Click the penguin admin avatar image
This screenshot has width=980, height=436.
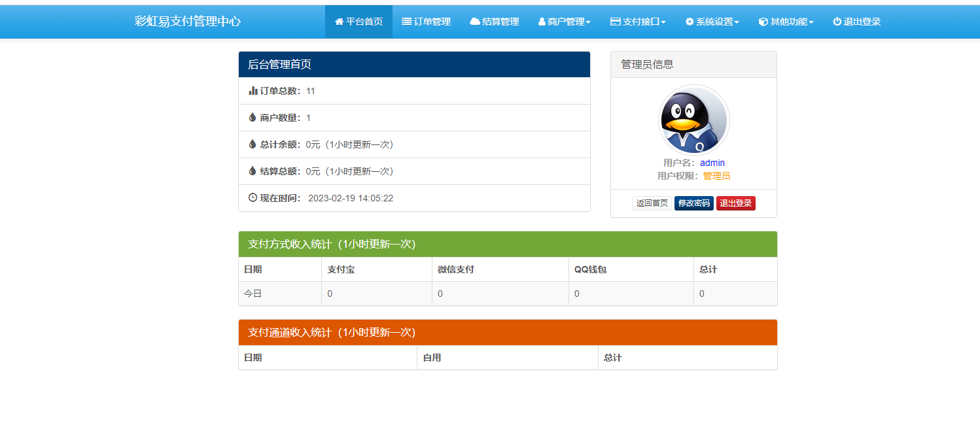coord(693,120)
